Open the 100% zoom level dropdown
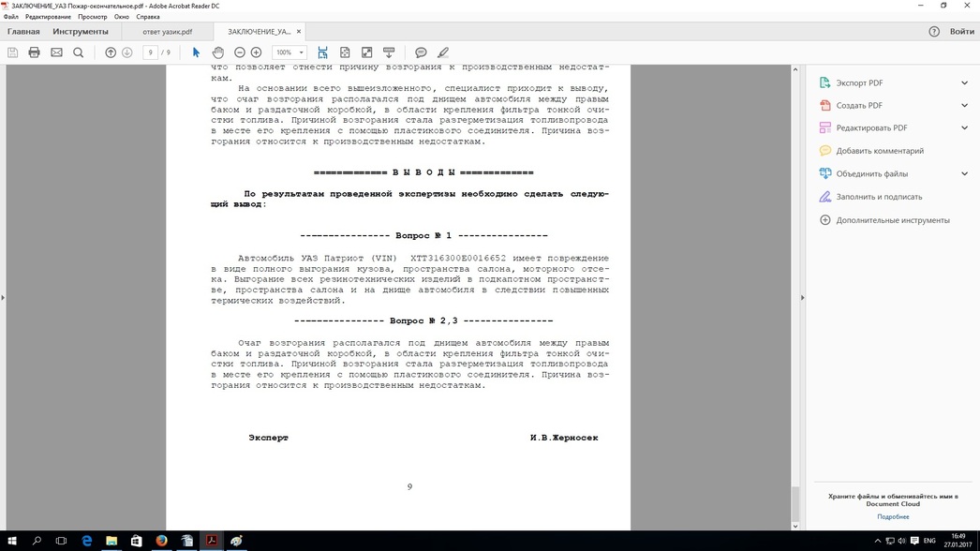This screenshot has height=551, width=980. pyautogui.click(x=289, y=52)
